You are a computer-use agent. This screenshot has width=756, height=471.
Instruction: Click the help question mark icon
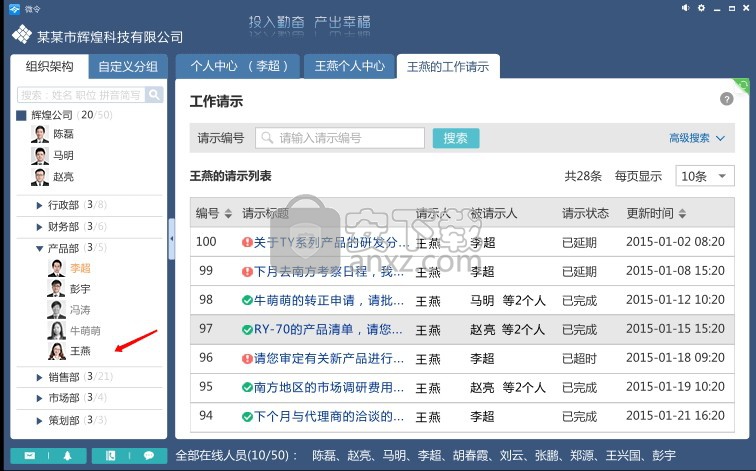click(727, 99)
